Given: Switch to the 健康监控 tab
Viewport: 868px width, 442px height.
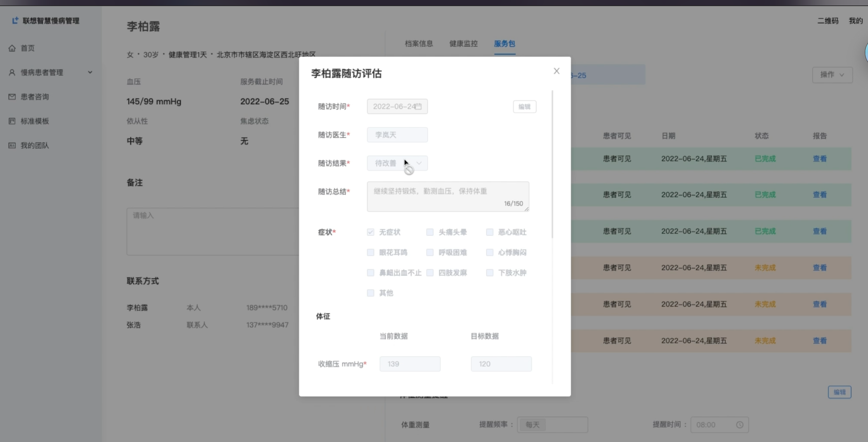Looking at the screenshot, I should pyautogui.click(x=463, y=44).
